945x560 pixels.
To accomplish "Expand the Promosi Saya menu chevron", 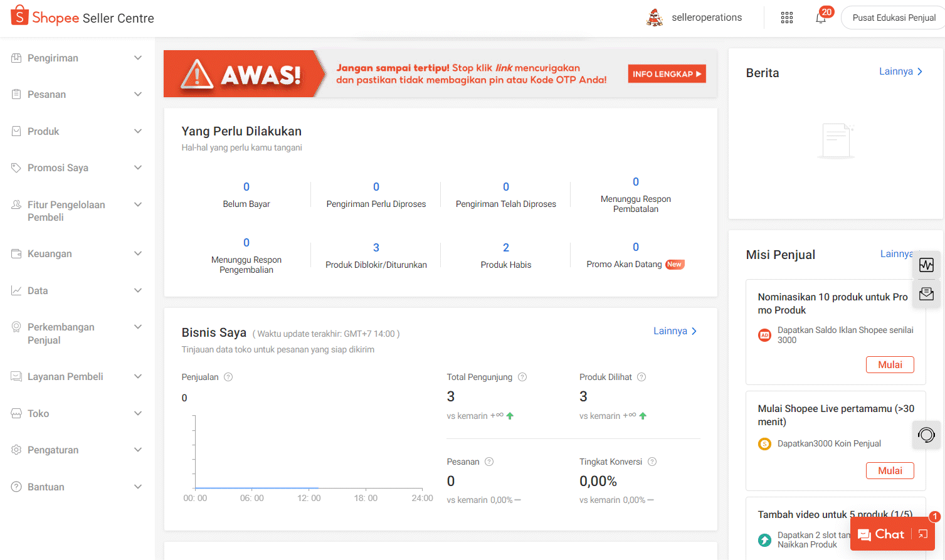I will coord(138,167).
